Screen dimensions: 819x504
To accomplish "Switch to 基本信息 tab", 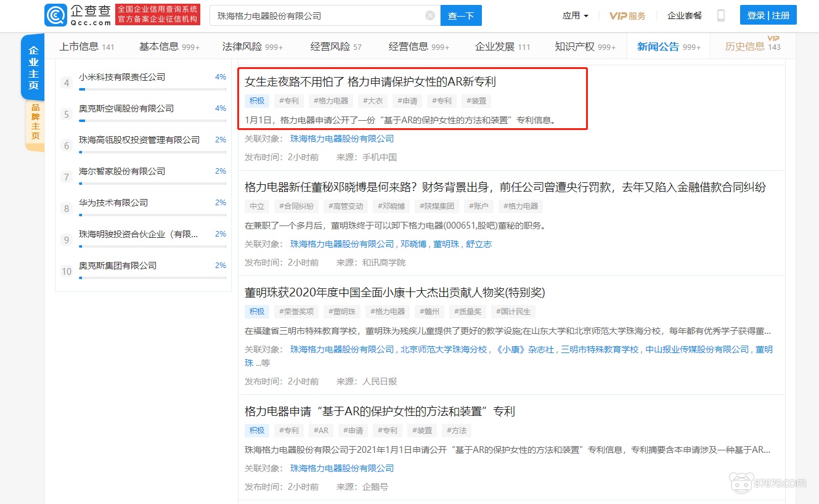I will point(169,46).
